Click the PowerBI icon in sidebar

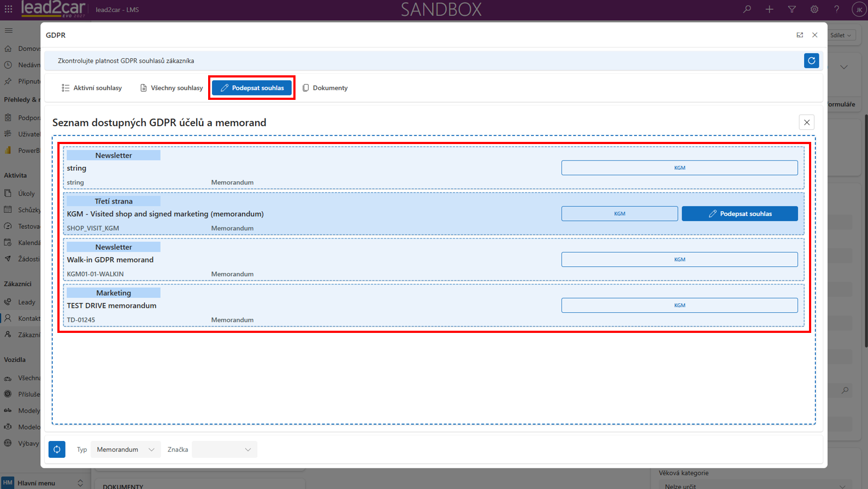pos(8,150)
